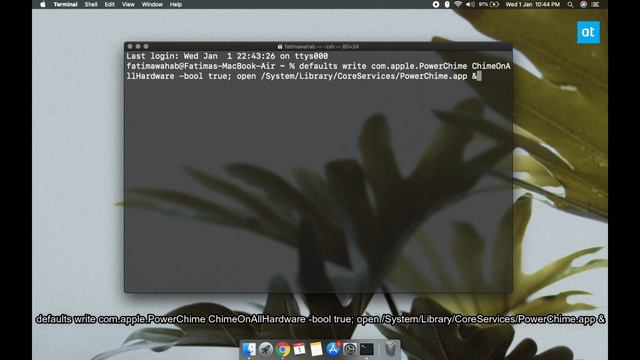640x360 pixels.
Task: Open the Window menu
Action: [152, 4]
